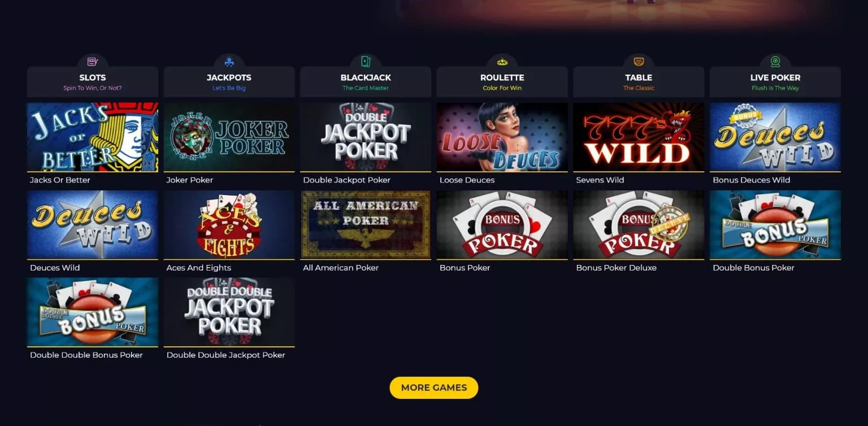Click the orange icon above Table tab
868x426 pixels.
639,62
